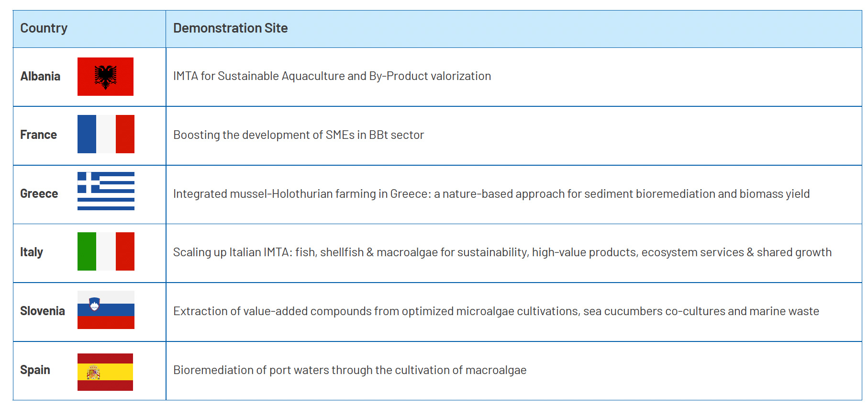Screen dimensions: 868x409
Task: Click the Italy flag icon
Action: click(x=106, y=251)
